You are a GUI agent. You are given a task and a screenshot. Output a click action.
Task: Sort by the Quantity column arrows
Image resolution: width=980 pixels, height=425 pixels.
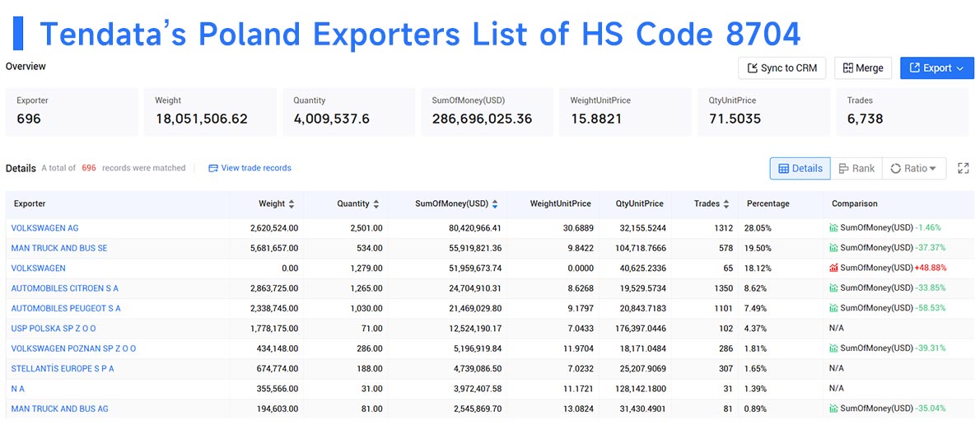(376, 203)
